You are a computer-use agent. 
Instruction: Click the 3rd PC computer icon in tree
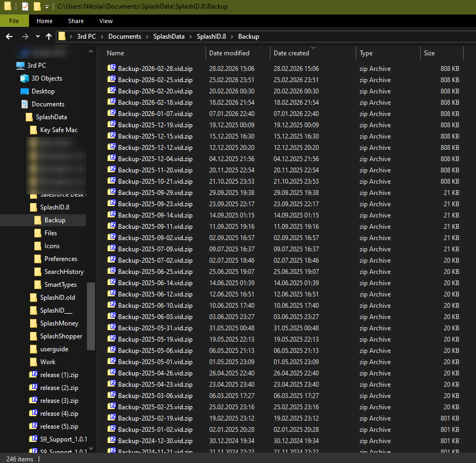[x=20, y=66]
